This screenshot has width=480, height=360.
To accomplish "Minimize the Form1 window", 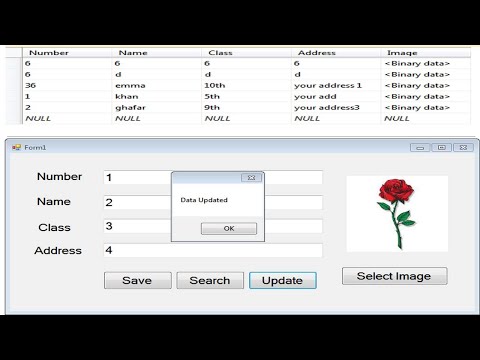I will (420, 148).
